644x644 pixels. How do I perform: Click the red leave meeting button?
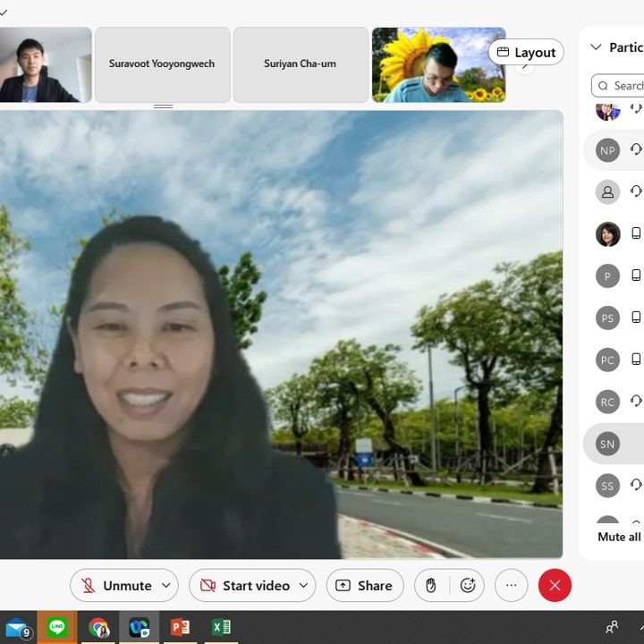[555, 585]
